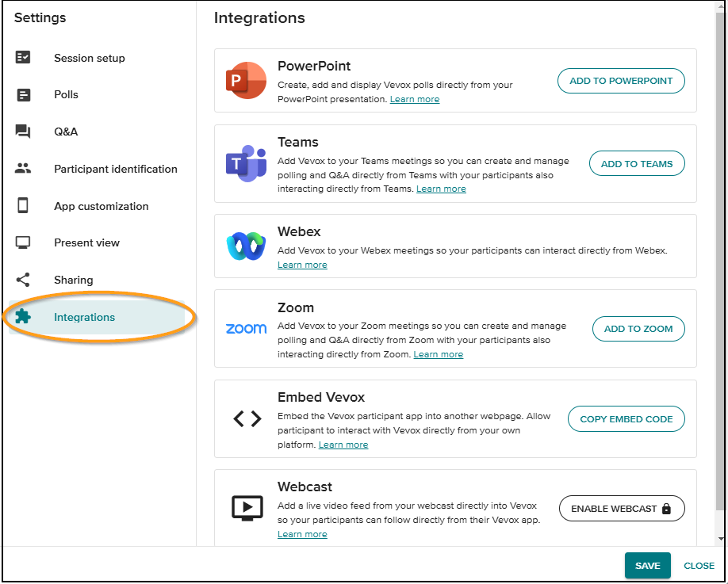Click the Settings panel title

40,17
